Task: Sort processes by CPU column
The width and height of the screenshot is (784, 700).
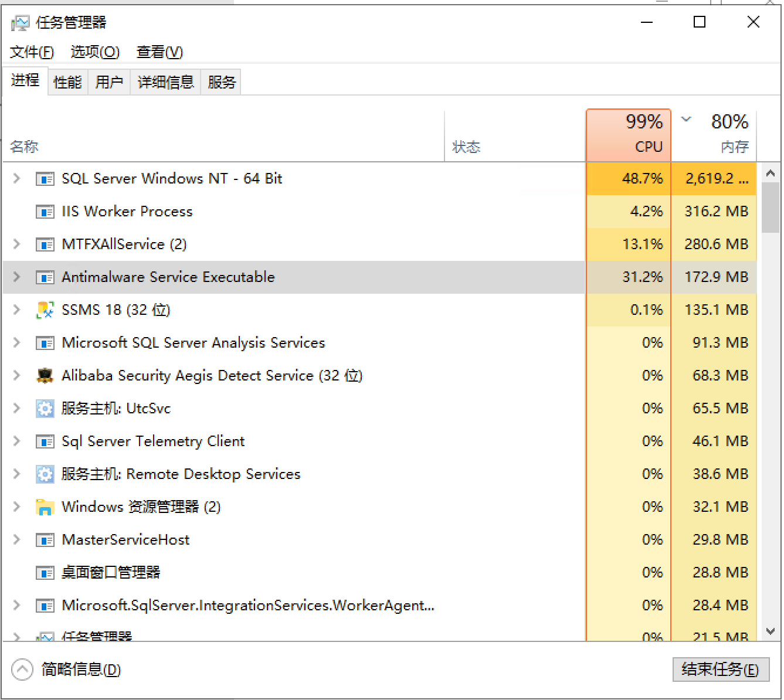Action: [628, 135]
